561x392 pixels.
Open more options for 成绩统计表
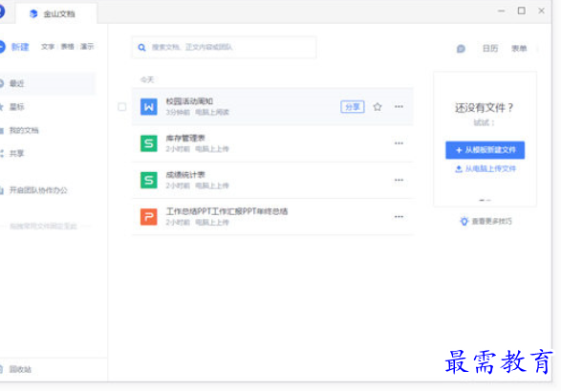coord(399,180)
